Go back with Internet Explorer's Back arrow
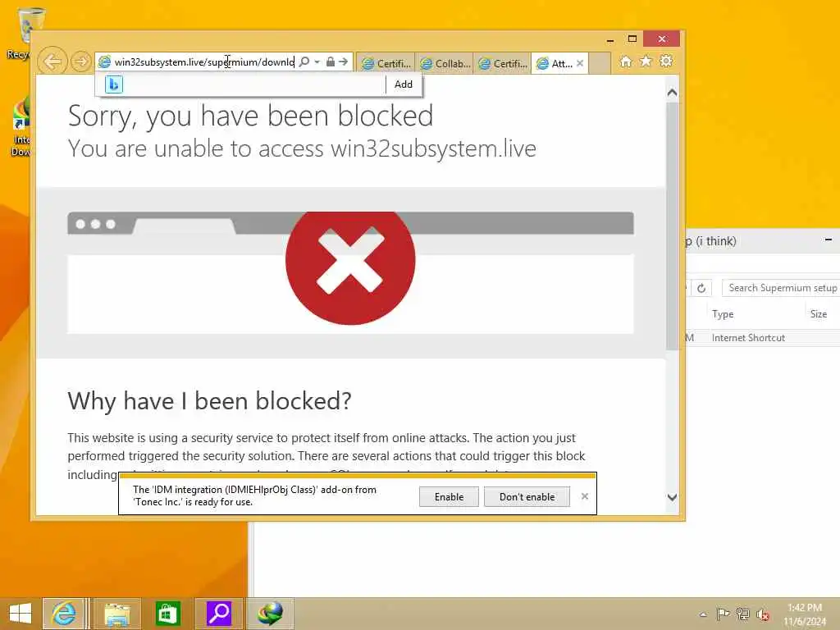This screenshot has height=630, width=840. click(52, 62)
